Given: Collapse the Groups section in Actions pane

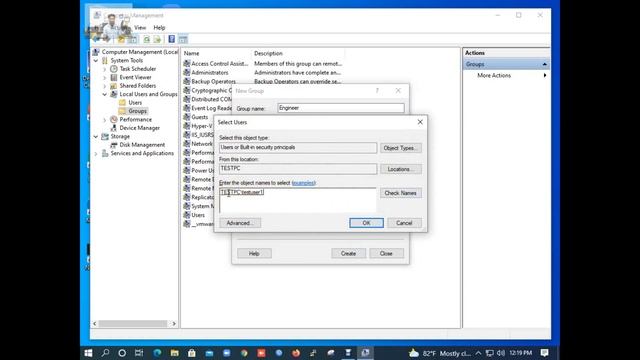Looking at the screenshot, I should pos(544,64).
